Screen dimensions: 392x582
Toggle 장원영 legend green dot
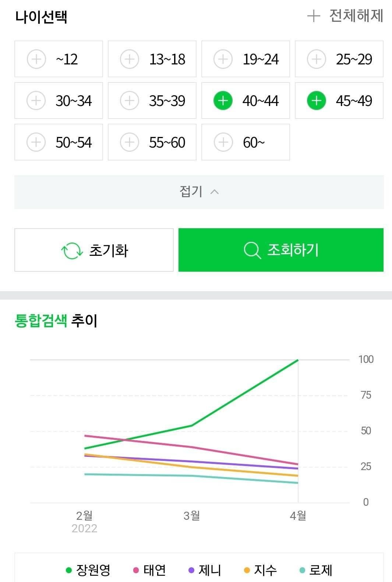point(68,570)
